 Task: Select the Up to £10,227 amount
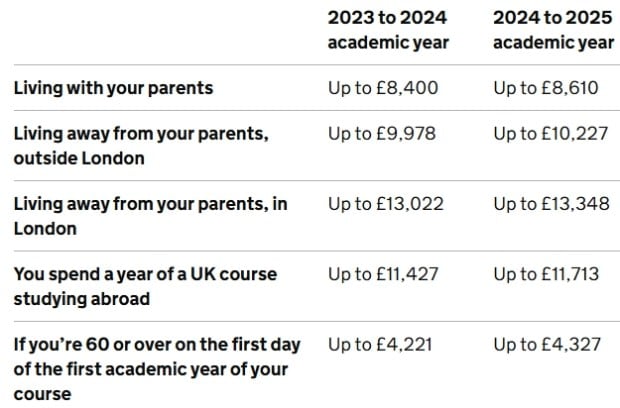(550, 133)
